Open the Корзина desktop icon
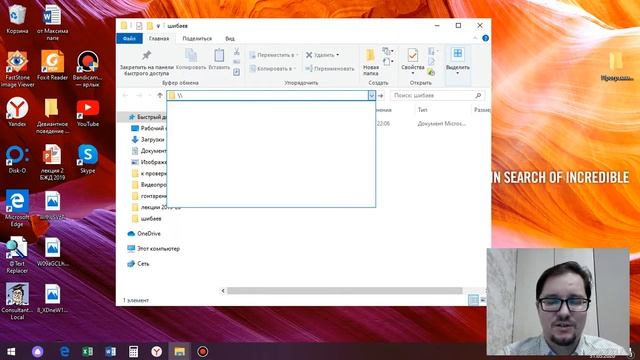 click(x=17, y=19)
